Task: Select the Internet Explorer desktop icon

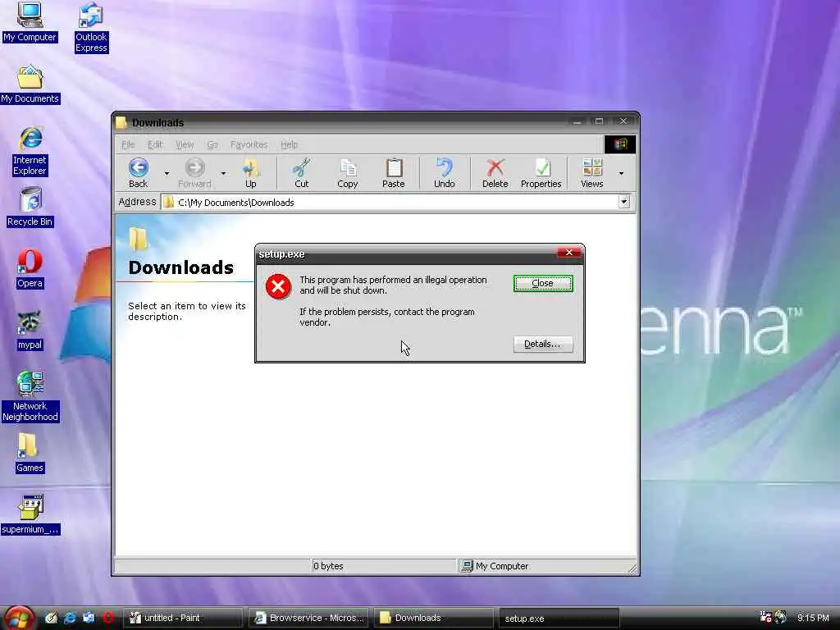Action: point(30,151)
